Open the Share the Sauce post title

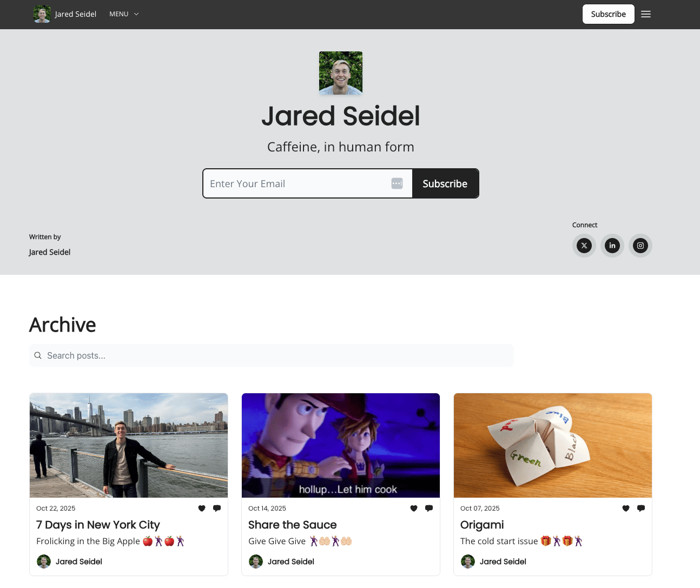293,525
